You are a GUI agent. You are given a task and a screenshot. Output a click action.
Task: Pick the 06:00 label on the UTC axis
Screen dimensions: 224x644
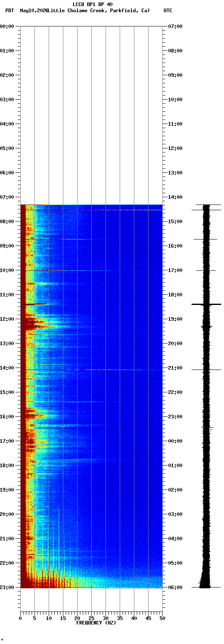click(x=175, y=587)
